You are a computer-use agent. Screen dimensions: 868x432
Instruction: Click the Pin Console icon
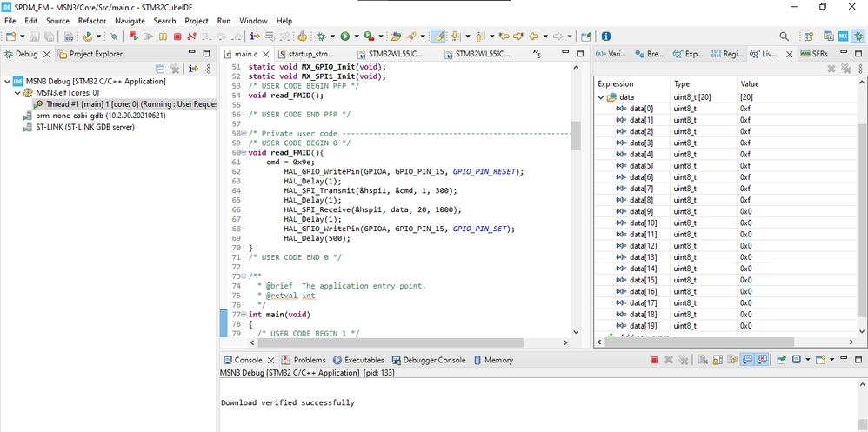click(782, 360)
